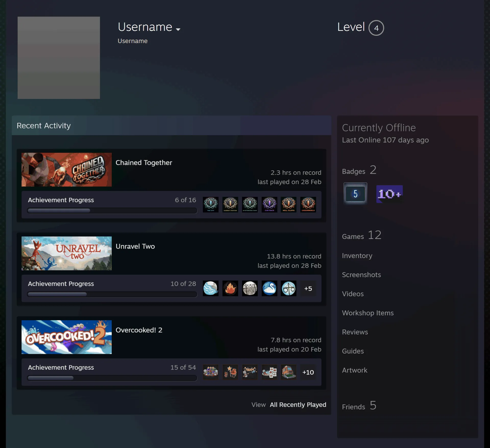Go to the Guides section
The height and width of the screenshot is (448, 490).
point(353,351)
